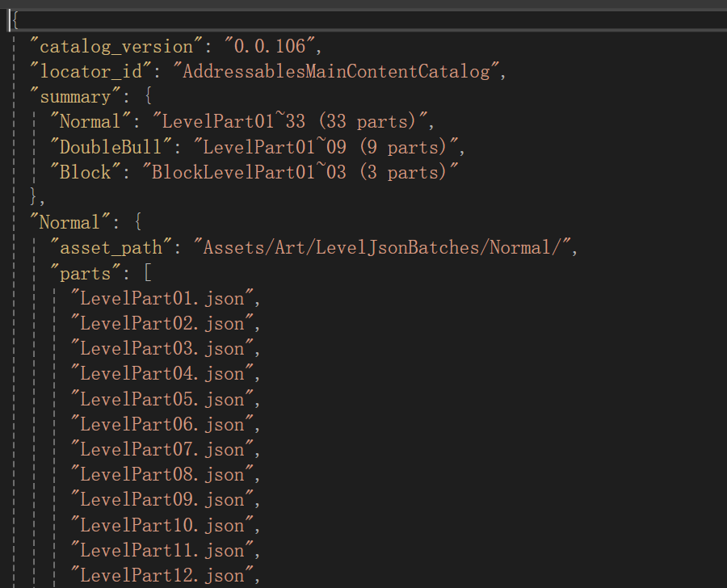Click the "parts" array key
The image size is (727, 588).
[86, 273]
